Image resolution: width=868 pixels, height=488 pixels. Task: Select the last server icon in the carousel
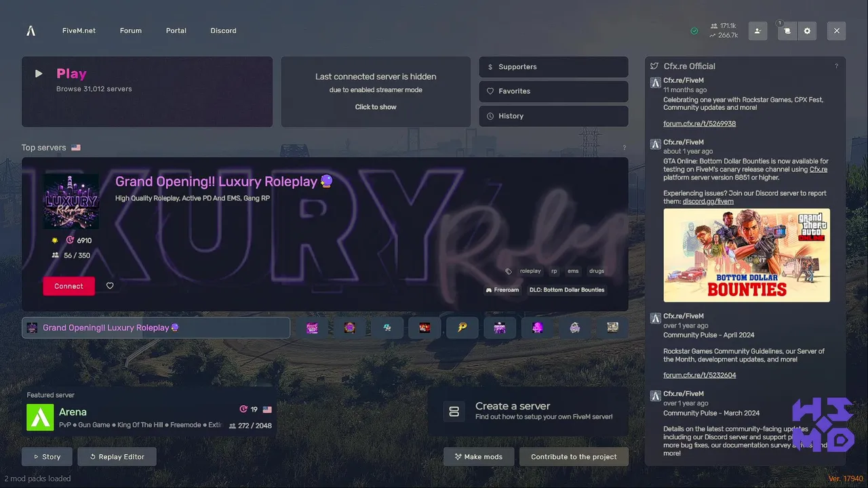click(612, 327)
